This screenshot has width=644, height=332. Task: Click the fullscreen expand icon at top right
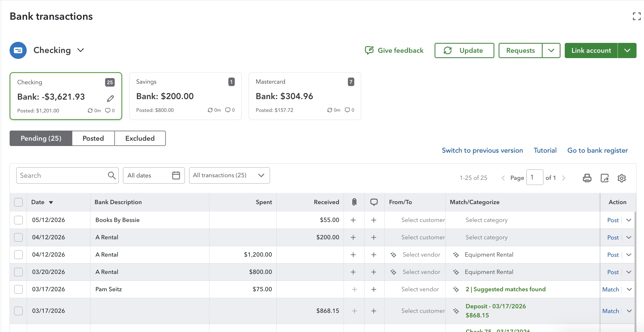(637, 16)
